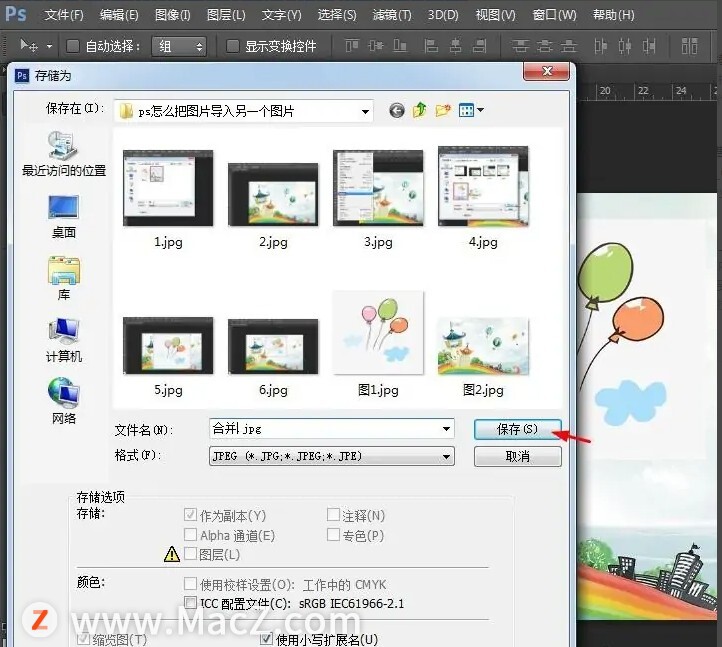Click the warning triangle beside 图层
This screenshot has width=722, height=647.
click(172, 554)
